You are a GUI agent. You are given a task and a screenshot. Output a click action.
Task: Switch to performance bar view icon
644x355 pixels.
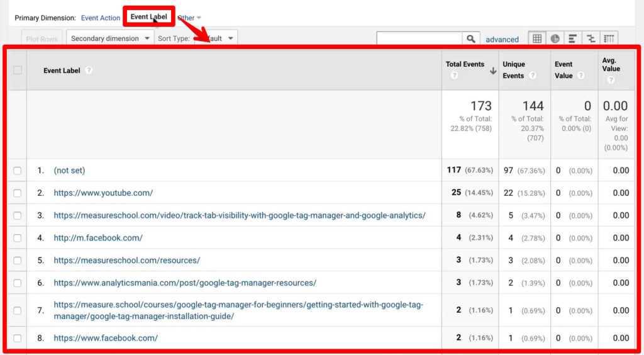click(x=572, y=38)
